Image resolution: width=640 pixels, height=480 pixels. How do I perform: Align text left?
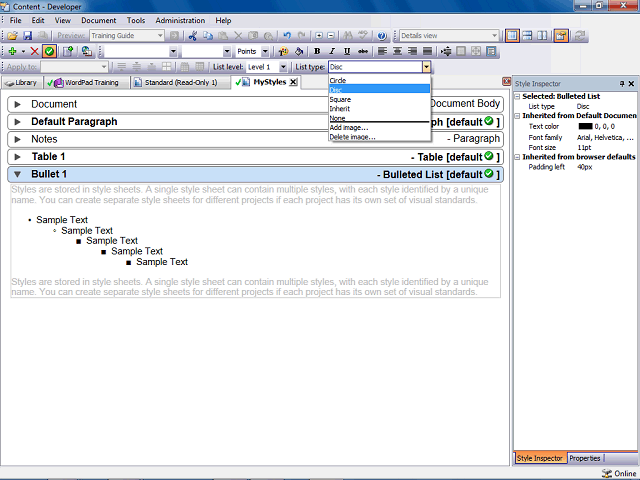pyautogui.click(x=382, y=51)
